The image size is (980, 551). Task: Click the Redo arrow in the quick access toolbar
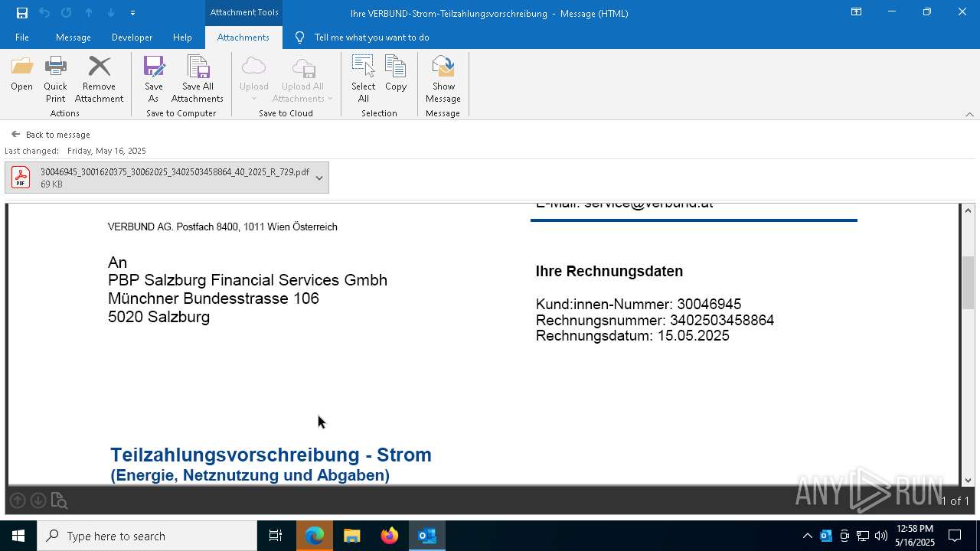67,12
